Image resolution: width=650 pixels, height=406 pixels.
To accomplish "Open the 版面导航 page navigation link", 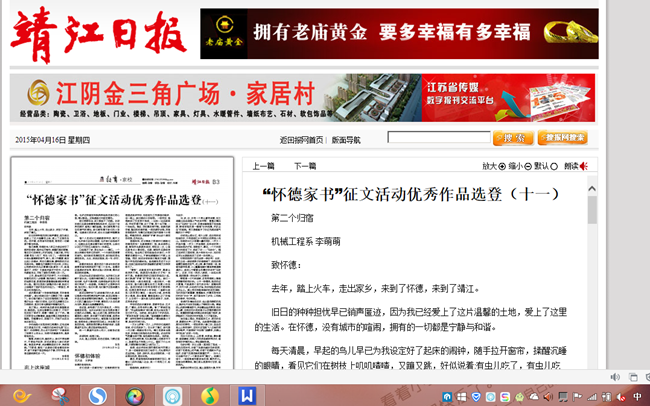I will (346, 140).
